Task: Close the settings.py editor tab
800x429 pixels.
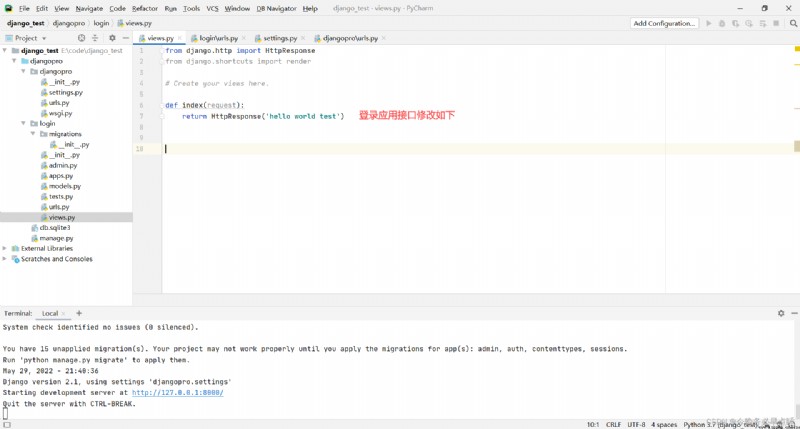Action: point(303,38)
